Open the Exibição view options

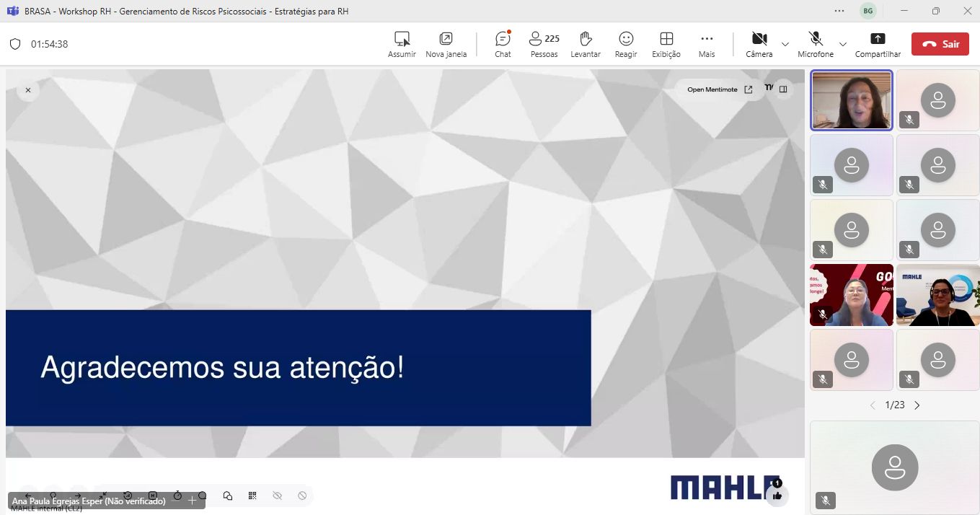[666, 44]
